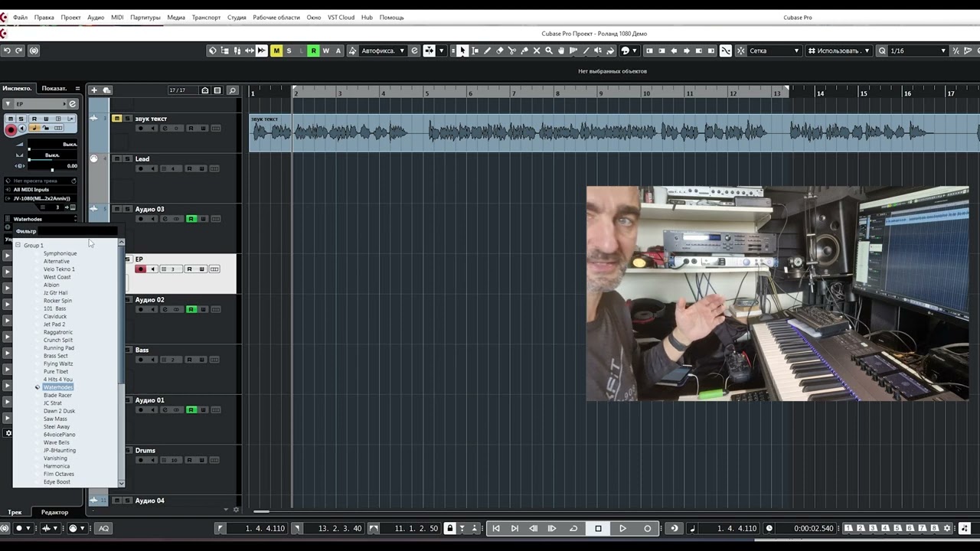Open the Проект menu
Viewport: 980px width, 551px height.
(x=70, y=17)
